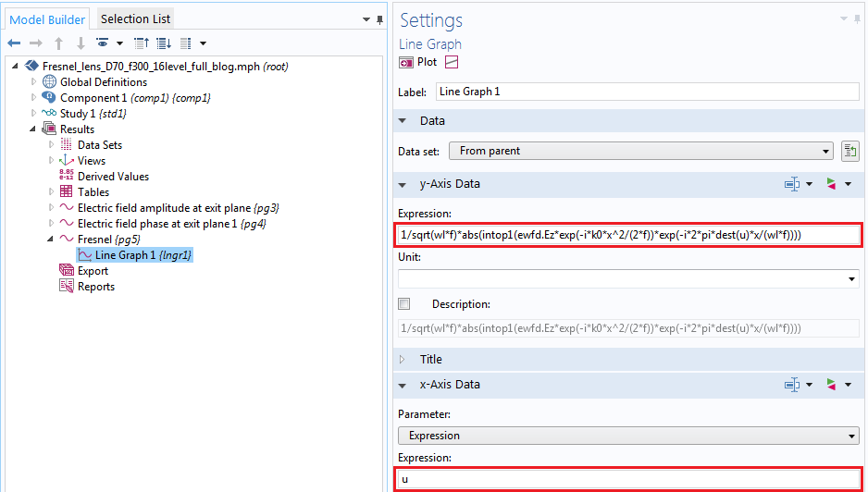868x492 pixels.
Task: Open the Model Builder panel options arrow
Action: pos(366,19)
